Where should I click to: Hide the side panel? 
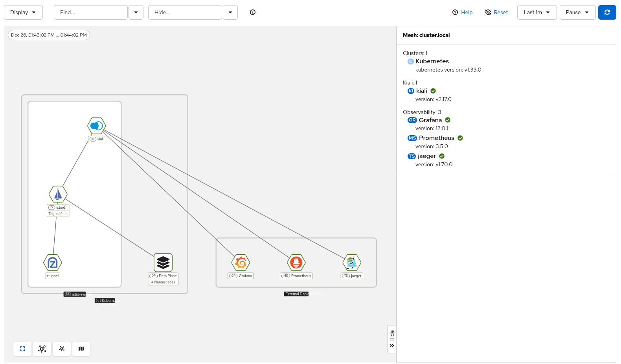point(392,339)
